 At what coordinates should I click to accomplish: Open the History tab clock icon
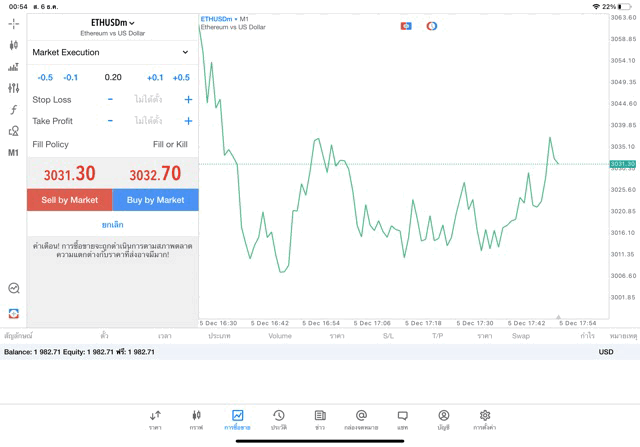point(278,419)
